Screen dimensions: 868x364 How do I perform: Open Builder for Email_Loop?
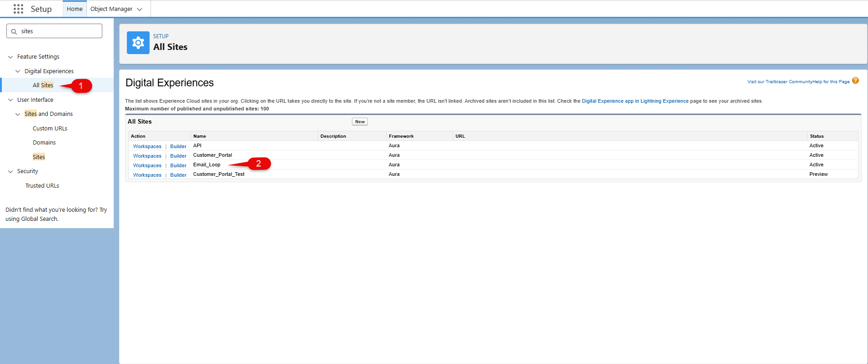tap(178, 165)
